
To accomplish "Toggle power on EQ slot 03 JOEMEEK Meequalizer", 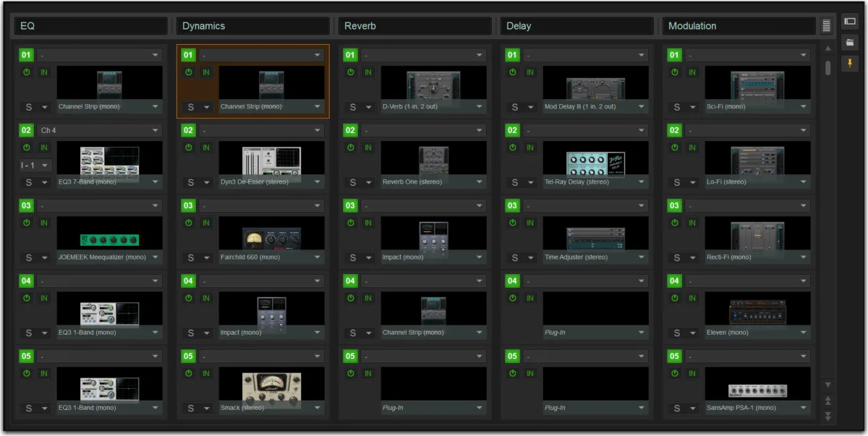I will coord(27,223).
